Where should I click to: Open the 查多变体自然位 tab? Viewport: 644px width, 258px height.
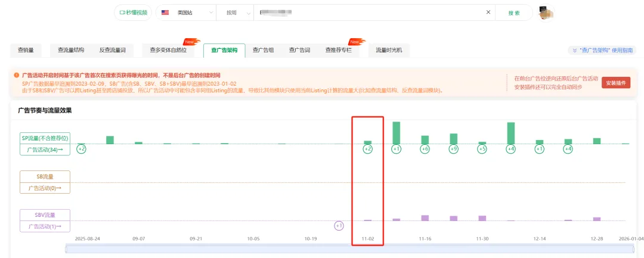[x=168, y=51]
